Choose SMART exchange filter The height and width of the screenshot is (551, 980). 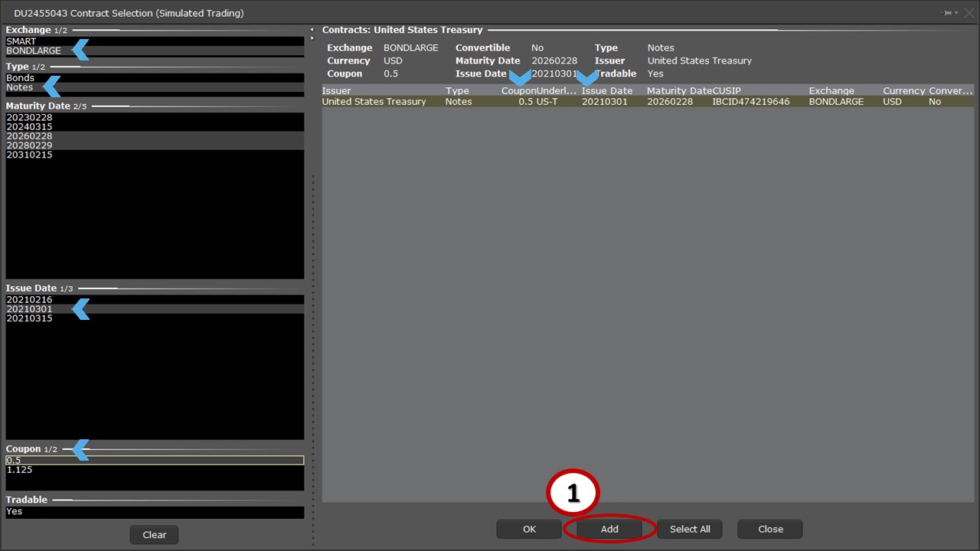pyautogui.click(x=21, y=41)
